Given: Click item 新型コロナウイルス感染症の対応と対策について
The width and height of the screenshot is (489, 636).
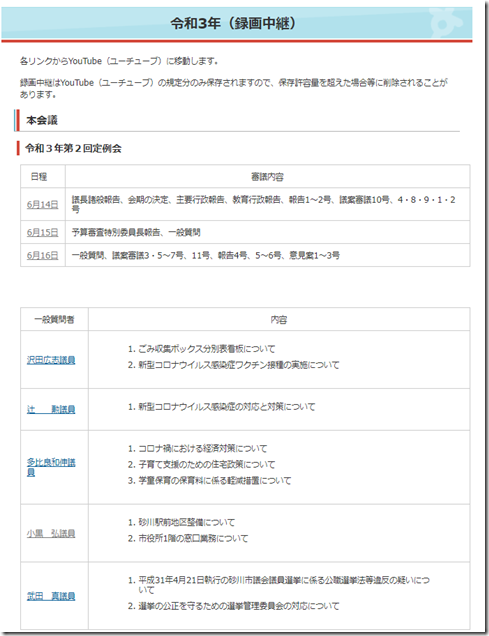Looking at the screenshot, I should click(227, 407).
